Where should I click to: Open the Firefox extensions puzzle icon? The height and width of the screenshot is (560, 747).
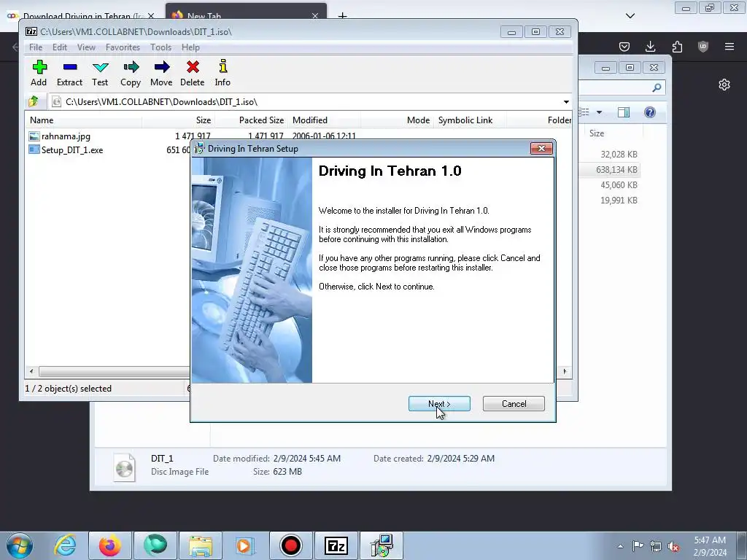coord(677,47)
